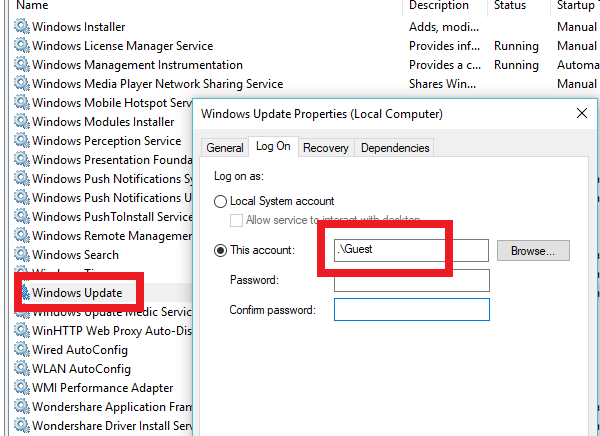Close the Windows Update Properties dialog
Image resolution: width=600 pixels, height=436 pixels.
(582, 113)
